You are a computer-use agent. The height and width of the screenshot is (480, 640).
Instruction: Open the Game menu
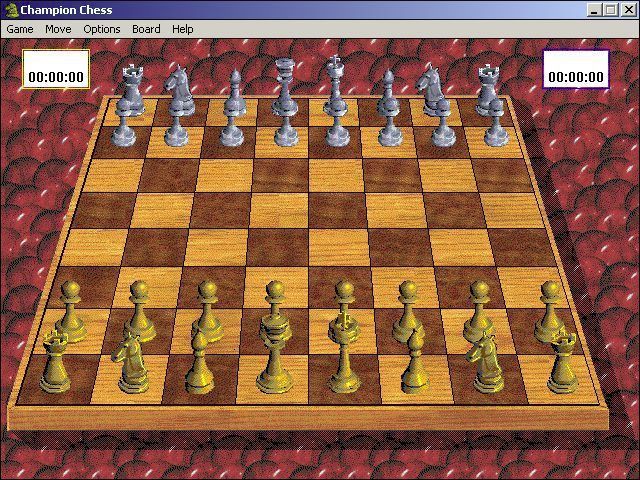point(20,29)
